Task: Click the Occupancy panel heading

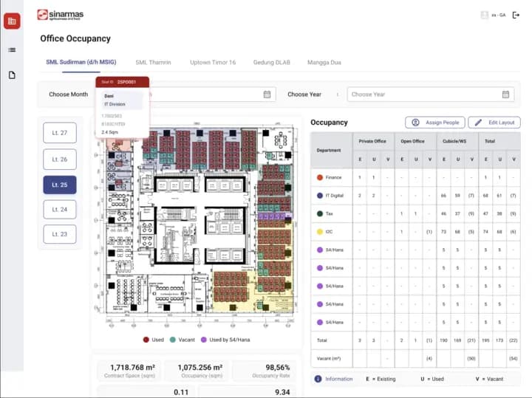Action: tap(329, 123)
